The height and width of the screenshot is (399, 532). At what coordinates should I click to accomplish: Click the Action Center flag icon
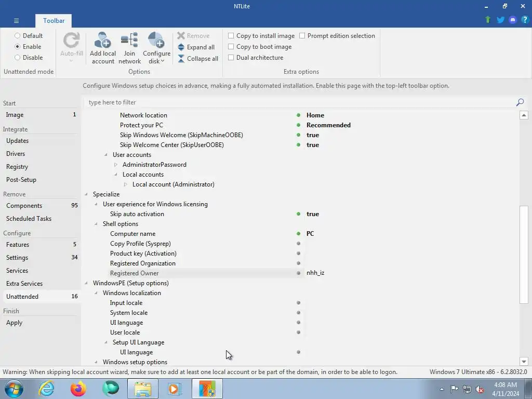454,389
